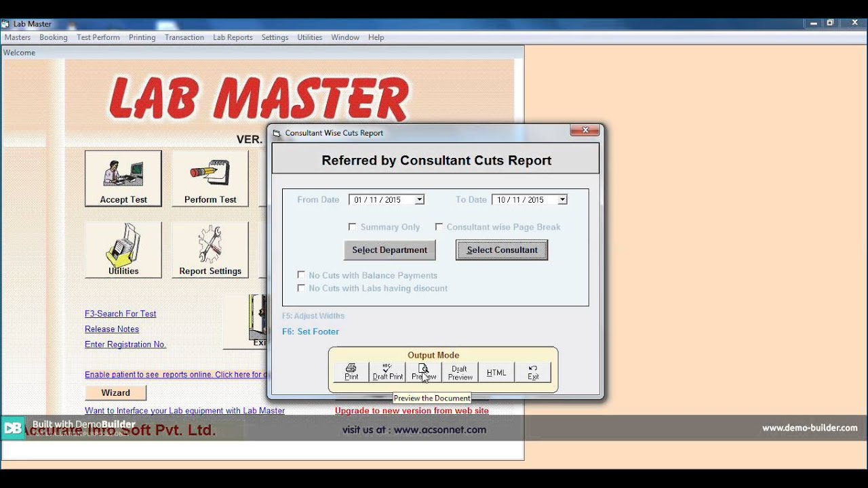Open the From Date dropdown calendar
The image size is (868, 488).
[x=419, y=200]
